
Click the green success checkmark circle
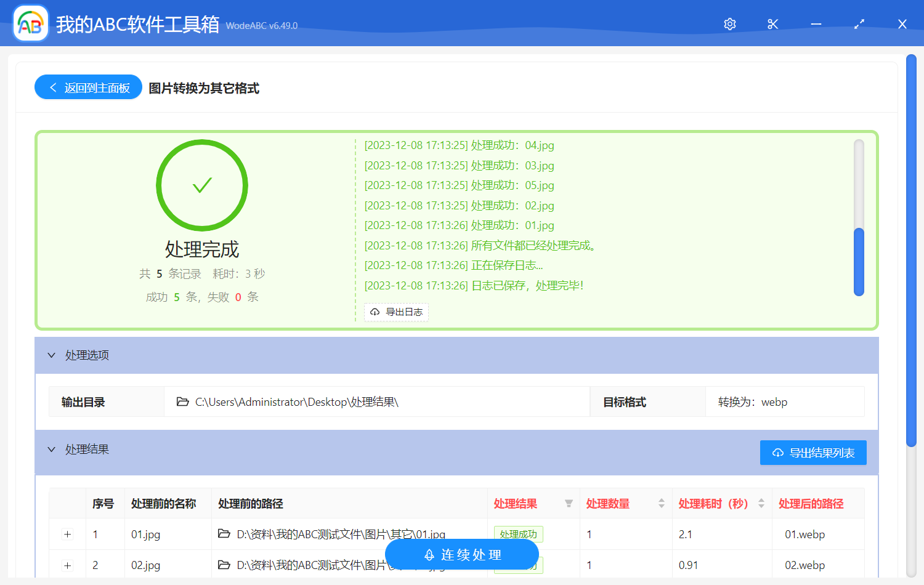202,185
